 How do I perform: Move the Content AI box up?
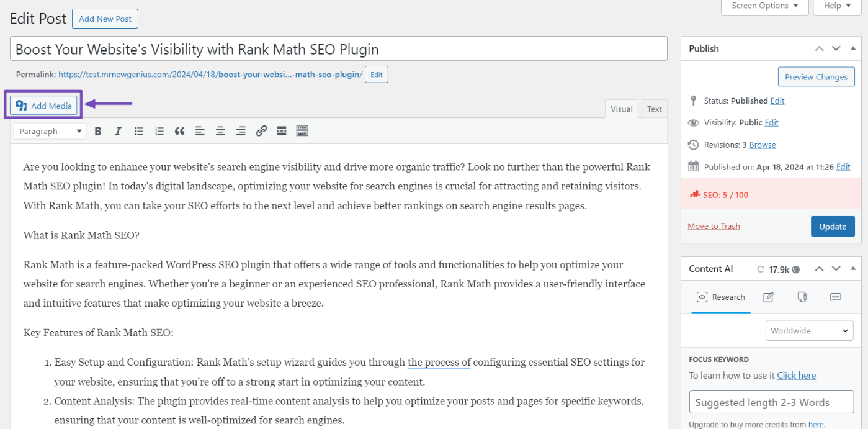(x=820, y=269)
